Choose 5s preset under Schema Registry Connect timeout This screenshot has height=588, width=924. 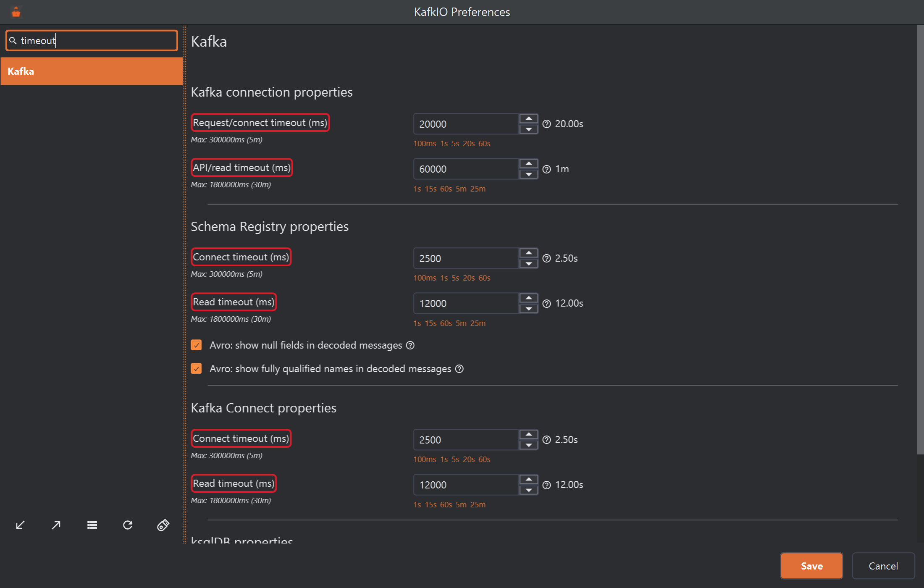(x=455, y=278)
